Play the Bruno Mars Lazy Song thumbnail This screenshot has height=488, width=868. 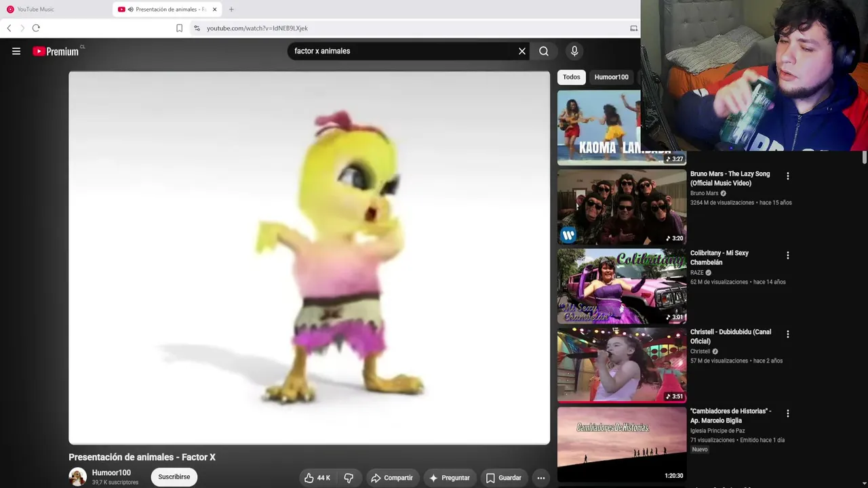(x=622, y=207)
